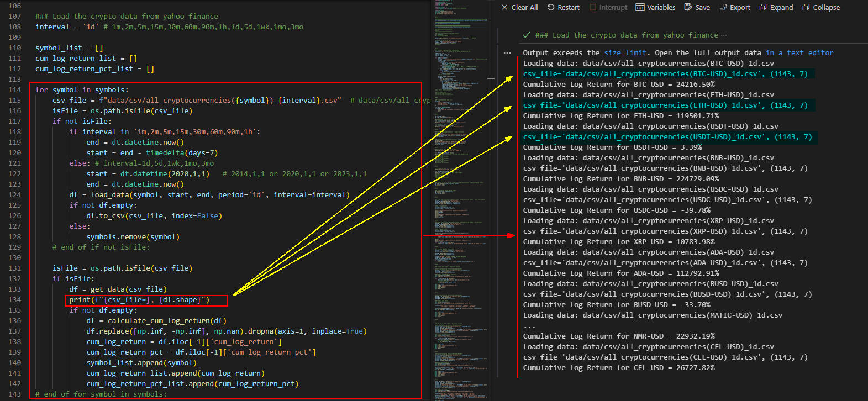The width and height of the screenshot is (868, 401).
Task: Click the output line 'Loading data: ...(BTC-USD)_1d.csv'
Action: coord(649,63)
